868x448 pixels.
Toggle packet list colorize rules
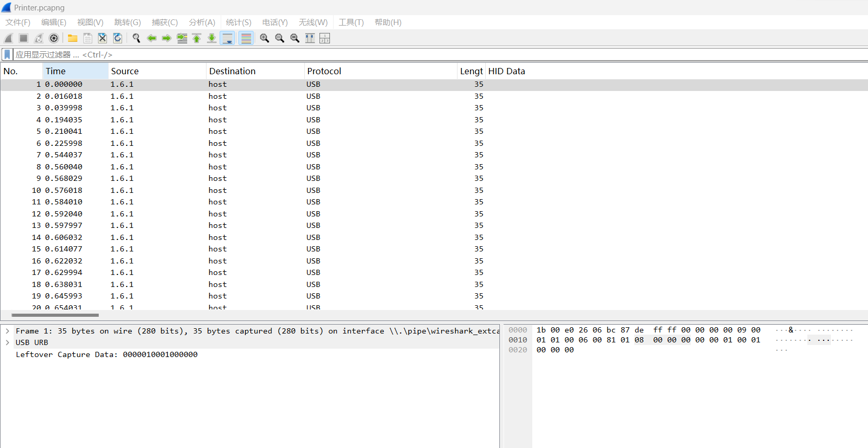(246, 38)
